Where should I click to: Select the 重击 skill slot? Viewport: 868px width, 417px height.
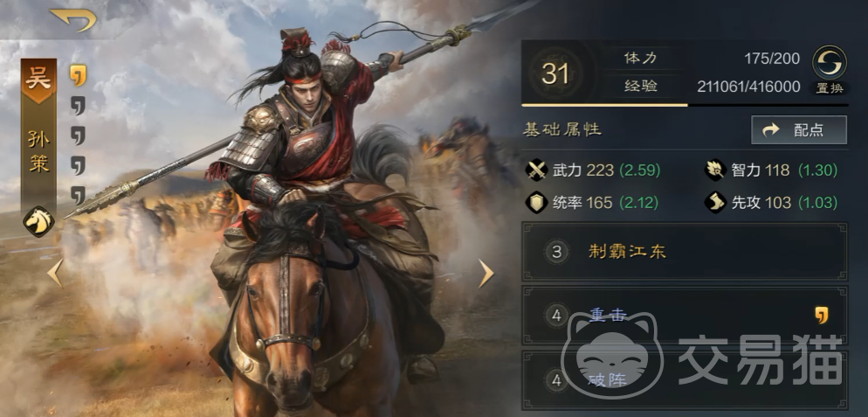pyautogui.click(x=685, y=316)
